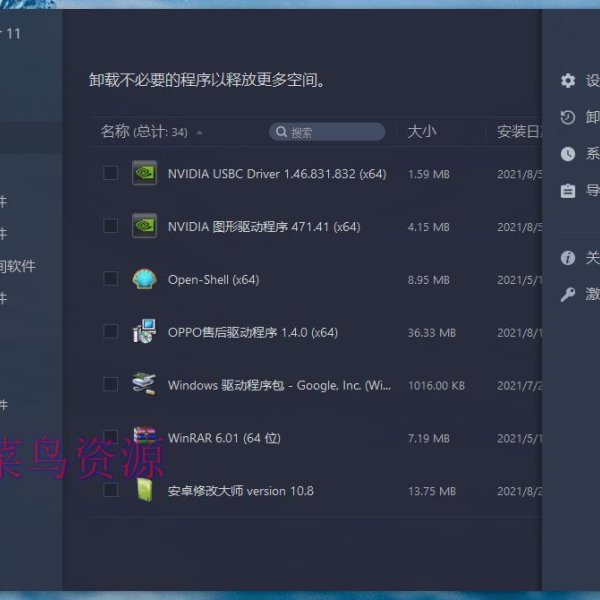Screen dimensions: 600x600
Task: Select the OPPO售后驱动程序 checkbox
Action: click(x=111, y=331)
